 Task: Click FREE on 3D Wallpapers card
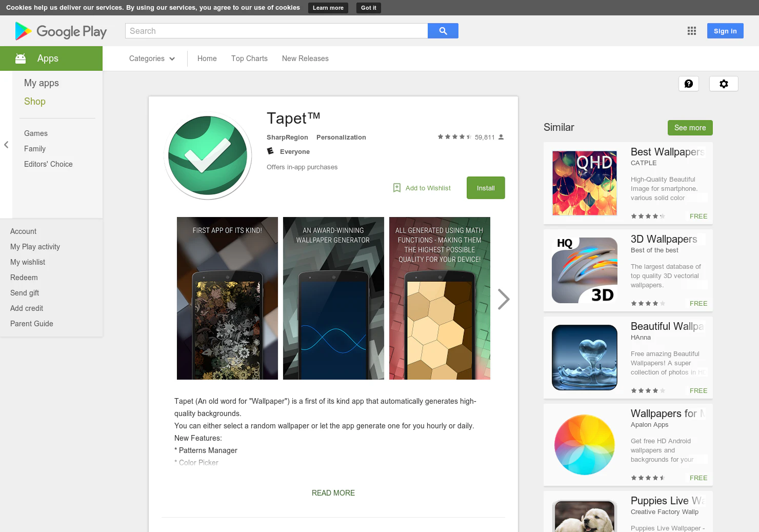point(698,304)
